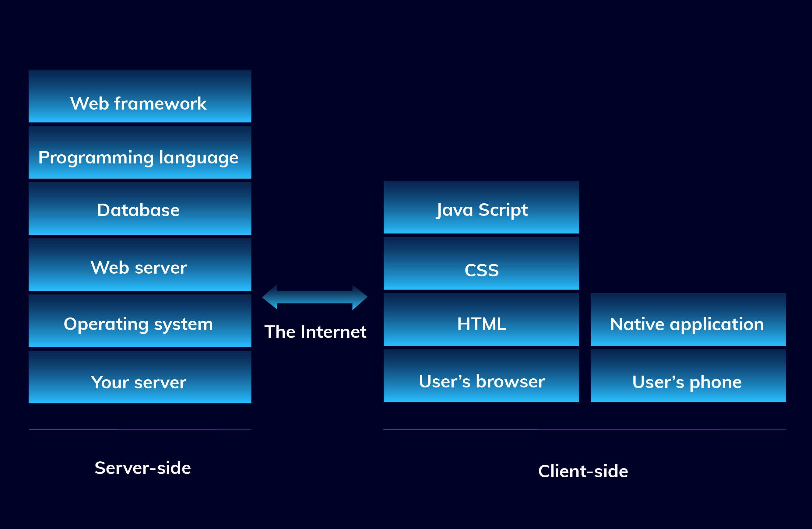Click the HTML block
Viewport: 812px width, 529px height.
point(481,320)
